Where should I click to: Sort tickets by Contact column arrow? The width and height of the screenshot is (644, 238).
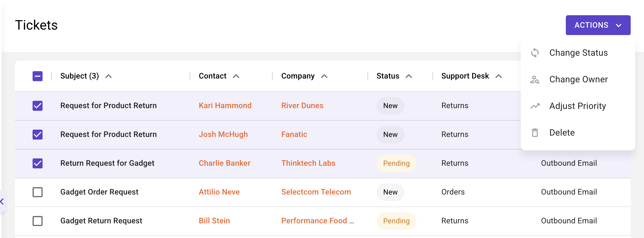click(x=236, y=76)
